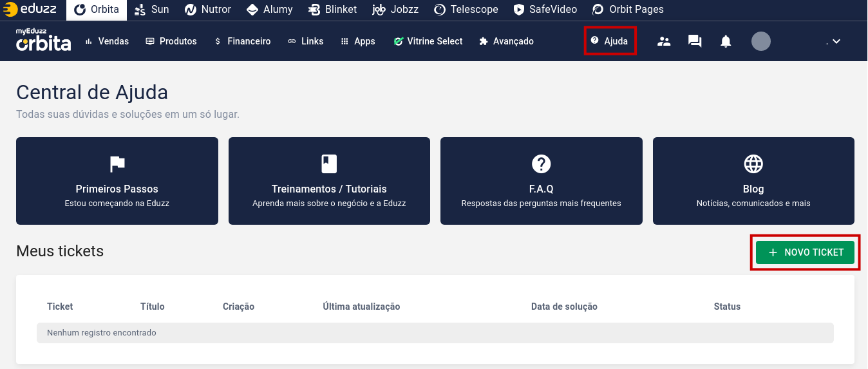Screen dimensions: 868x369
Task: Click the Ticket column header
Action: pyautogui.click(x=60, y=307)
